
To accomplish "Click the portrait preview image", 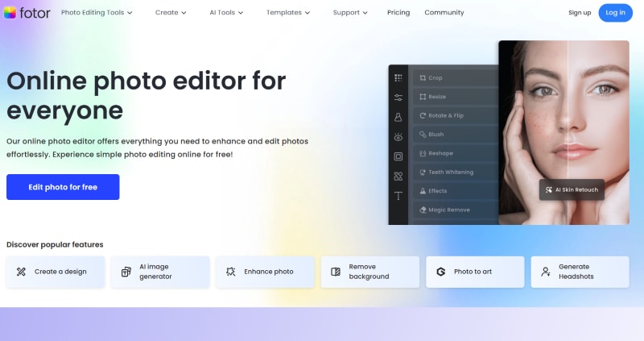I will click(564, 132).
